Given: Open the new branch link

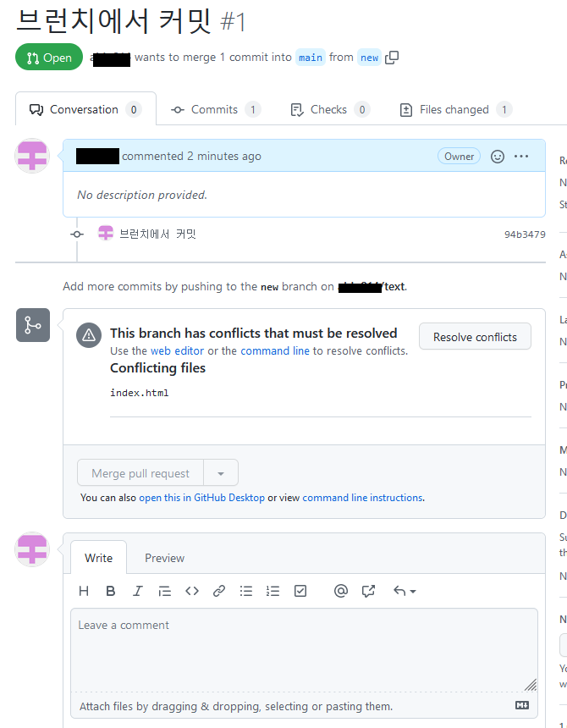Looking at the screenshot, I should 369,58.
